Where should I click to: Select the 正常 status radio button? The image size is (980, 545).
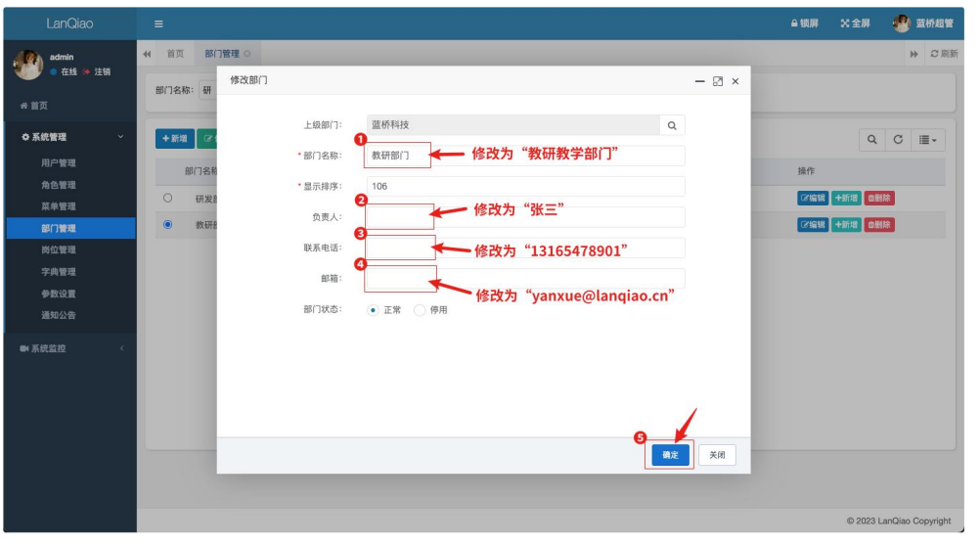[374, 310]
